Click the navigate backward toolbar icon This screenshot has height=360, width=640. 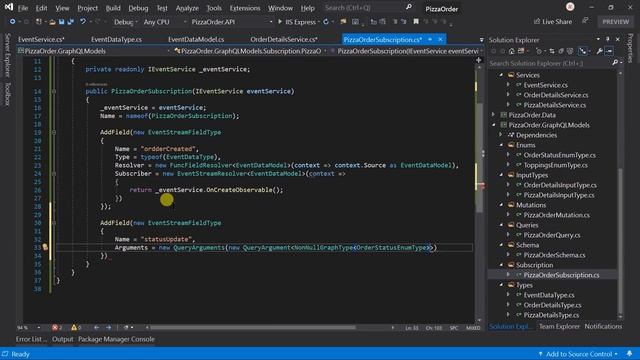click(13, 22)
